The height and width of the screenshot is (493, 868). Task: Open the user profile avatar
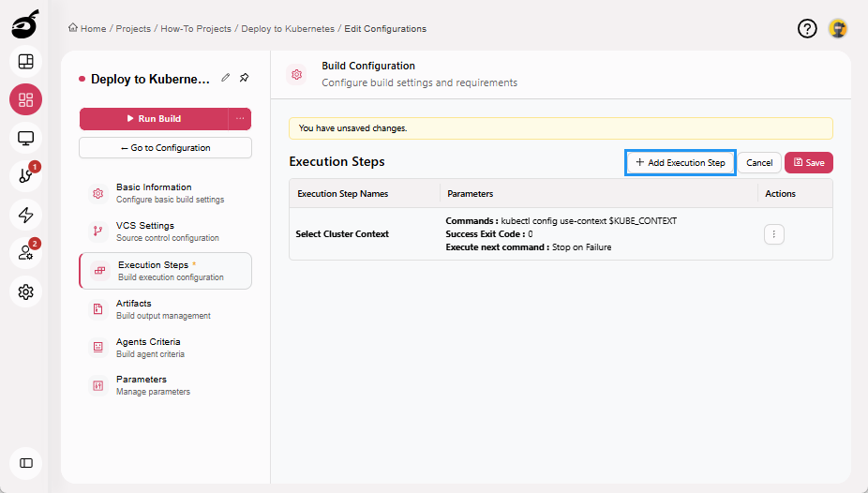838,29
